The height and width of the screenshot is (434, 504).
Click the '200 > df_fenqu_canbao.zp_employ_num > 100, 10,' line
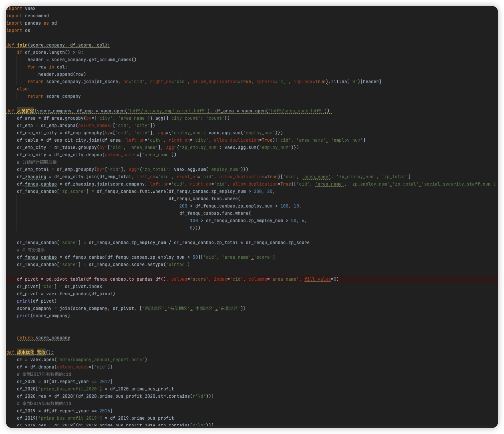click(241, 206)
